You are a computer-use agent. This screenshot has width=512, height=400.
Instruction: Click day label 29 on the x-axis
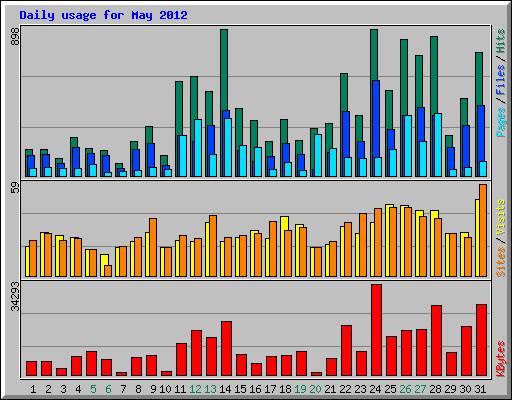coord(450,389)
